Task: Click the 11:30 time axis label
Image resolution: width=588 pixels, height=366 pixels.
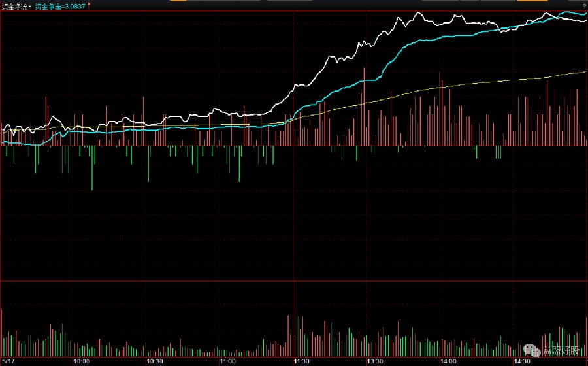Action: pos(301,361)
